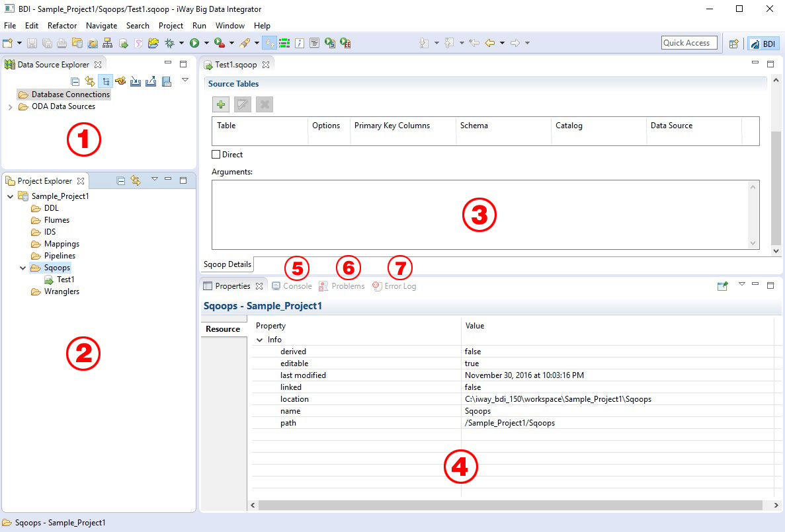Open the File menu
785x532 pixels.
point(10,26)
